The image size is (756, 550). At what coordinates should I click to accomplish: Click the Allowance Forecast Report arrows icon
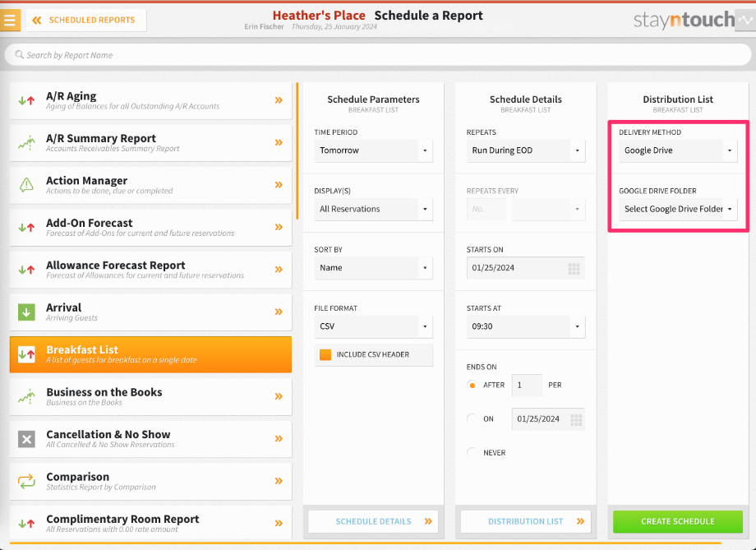click(26, 269)
